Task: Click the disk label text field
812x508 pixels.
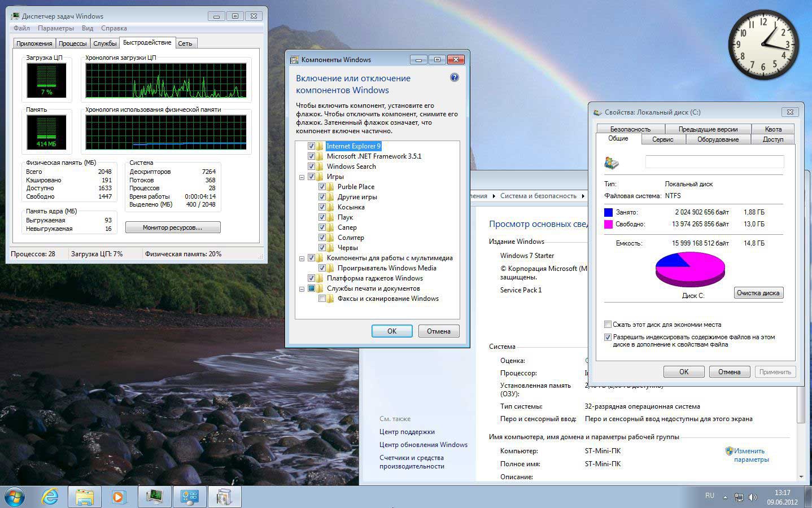Action: pyautogui.click(x=714, y=162)
